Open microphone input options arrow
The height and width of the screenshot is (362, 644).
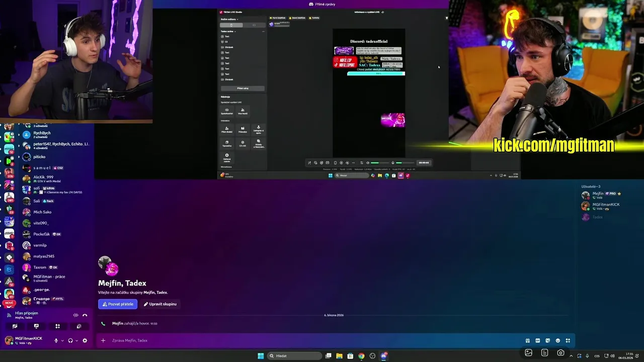coord(62,340)
